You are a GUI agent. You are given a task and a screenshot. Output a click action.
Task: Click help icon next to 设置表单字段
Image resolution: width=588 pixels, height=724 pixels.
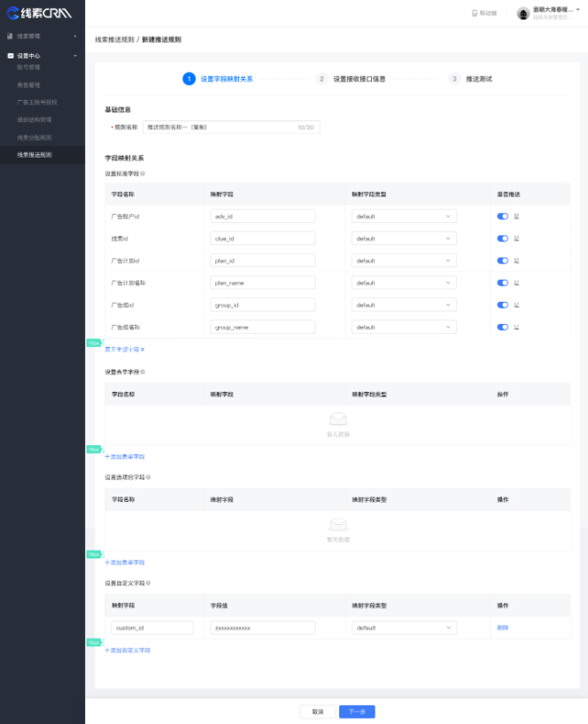coord(143,372)
